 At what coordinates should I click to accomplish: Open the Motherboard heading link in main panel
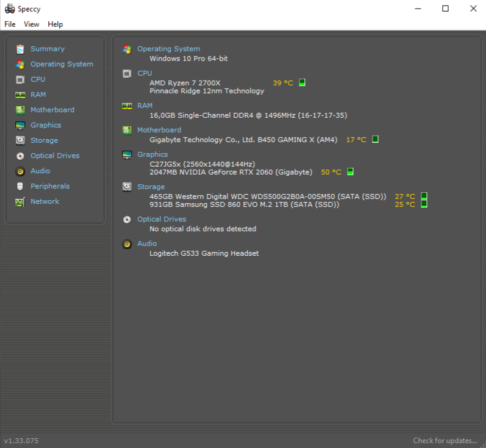point(159,130)
